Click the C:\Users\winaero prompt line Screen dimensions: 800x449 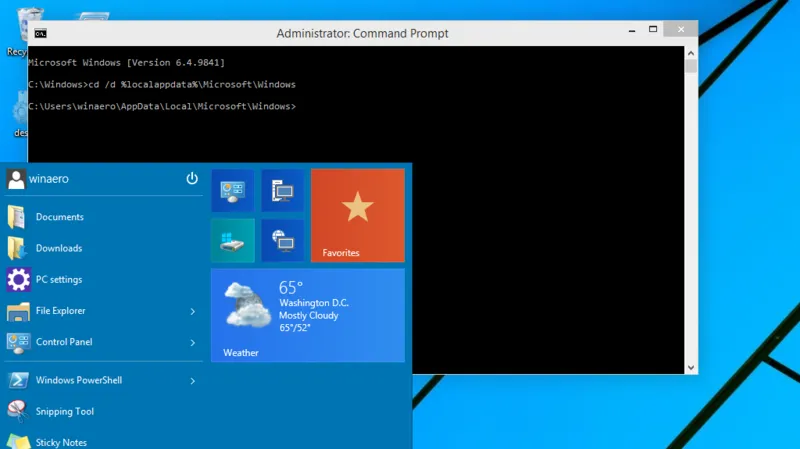[x=162, y=107]
